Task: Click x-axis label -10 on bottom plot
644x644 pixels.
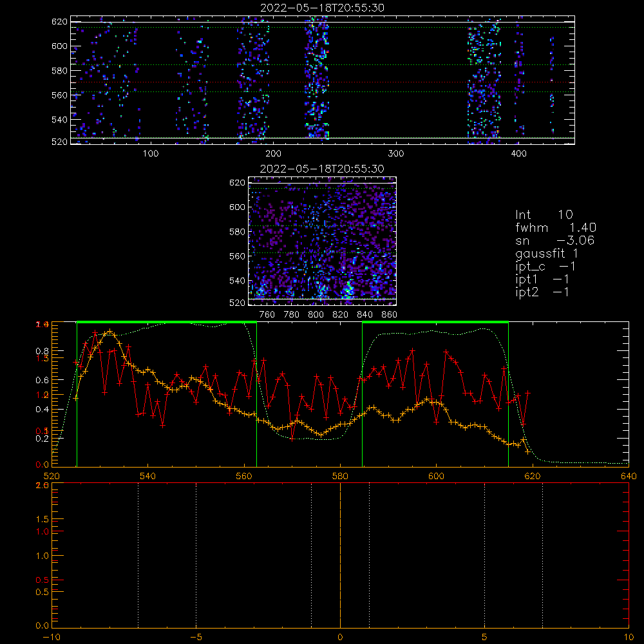Action: coord(52,638)
